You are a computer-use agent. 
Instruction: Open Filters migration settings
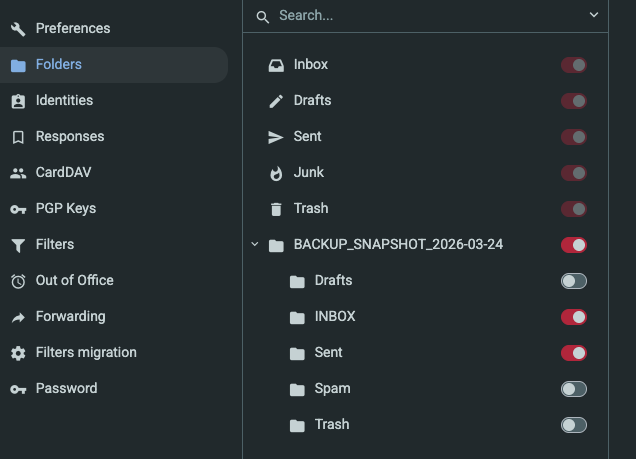[x=86, y=353]
